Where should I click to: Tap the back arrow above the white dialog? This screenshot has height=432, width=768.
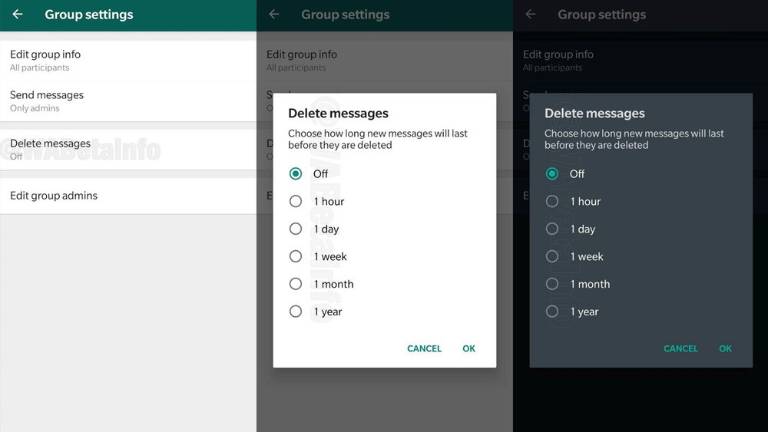pos(274,15)
